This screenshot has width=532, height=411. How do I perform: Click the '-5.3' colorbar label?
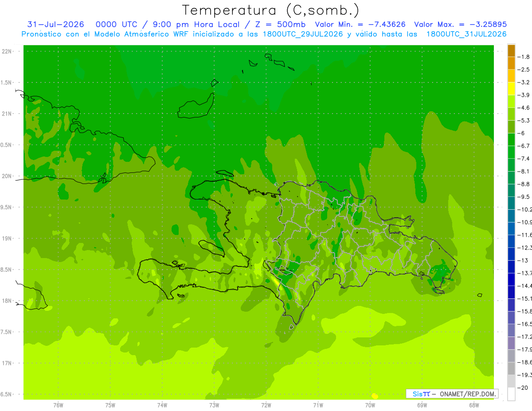pos(524,120)
